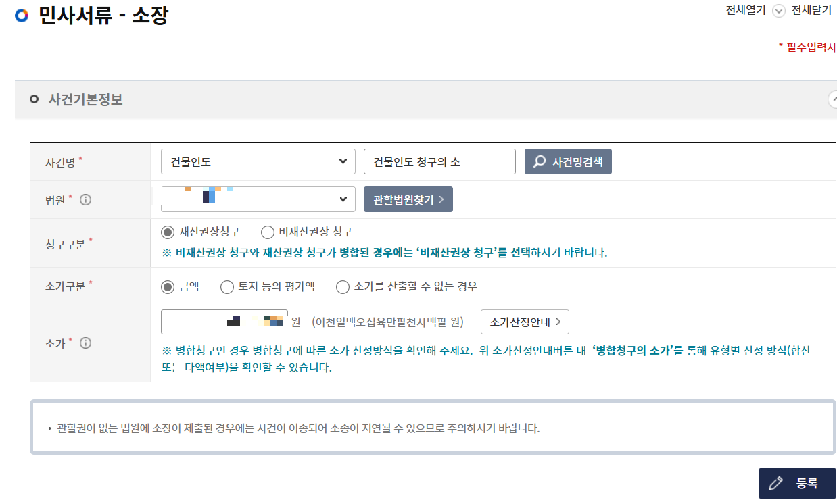
Task: Open the 법원 selection dropdown
Action: pos(258,199)
